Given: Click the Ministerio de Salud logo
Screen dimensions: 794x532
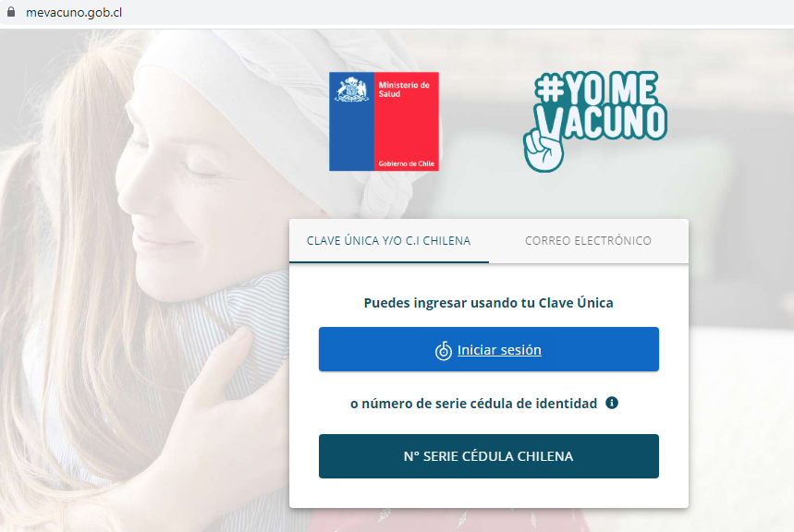Looking at the screenshot, I should click(x=384, y=122).
